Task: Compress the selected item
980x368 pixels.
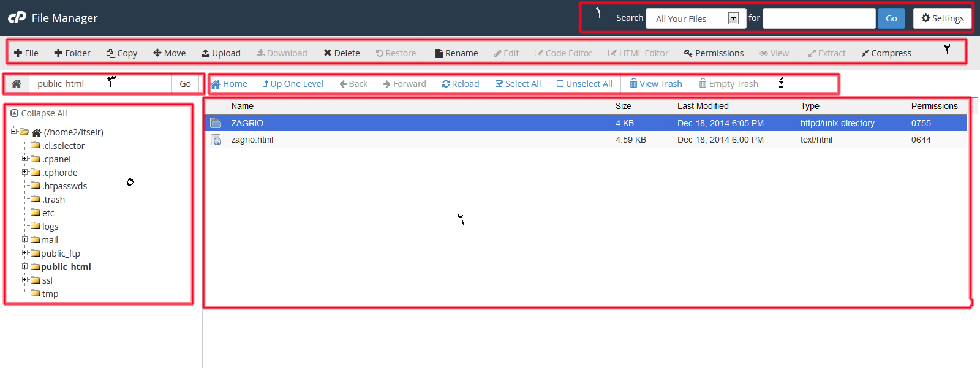Action: (886, 53)
